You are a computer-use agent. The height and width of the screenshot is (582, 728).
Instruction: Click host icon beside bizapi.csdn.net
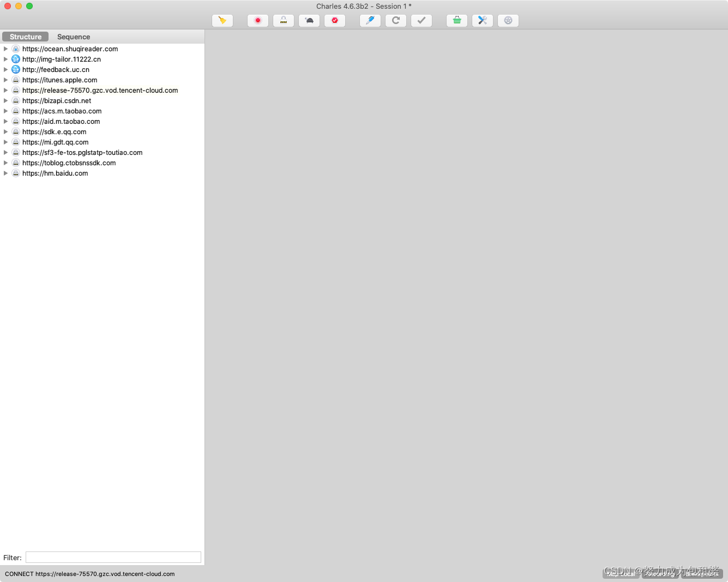tap(16, 100)
